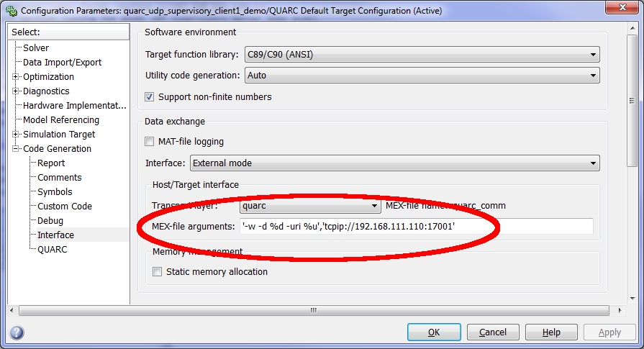Select Diagnostics in the tree
This screenshot has height=349, width=644.
coord(46,91)
